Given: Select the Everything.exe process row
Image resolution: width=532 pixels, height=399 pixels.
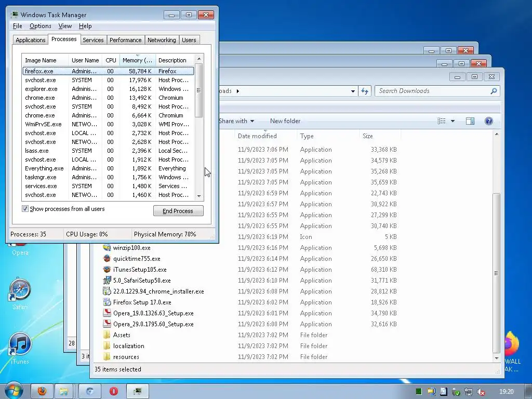Looking at the screenshot, I should click(x=108, y=168).
